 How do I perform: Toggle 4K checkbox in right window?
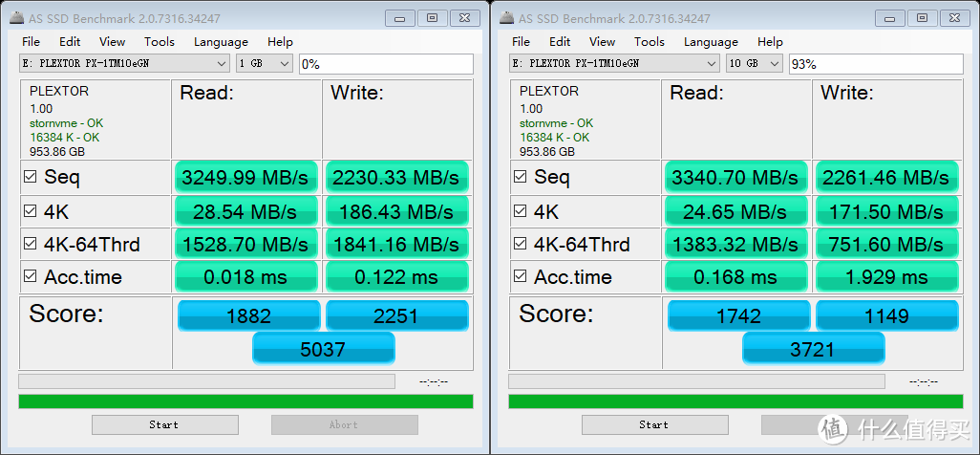(x=520, y=211)
